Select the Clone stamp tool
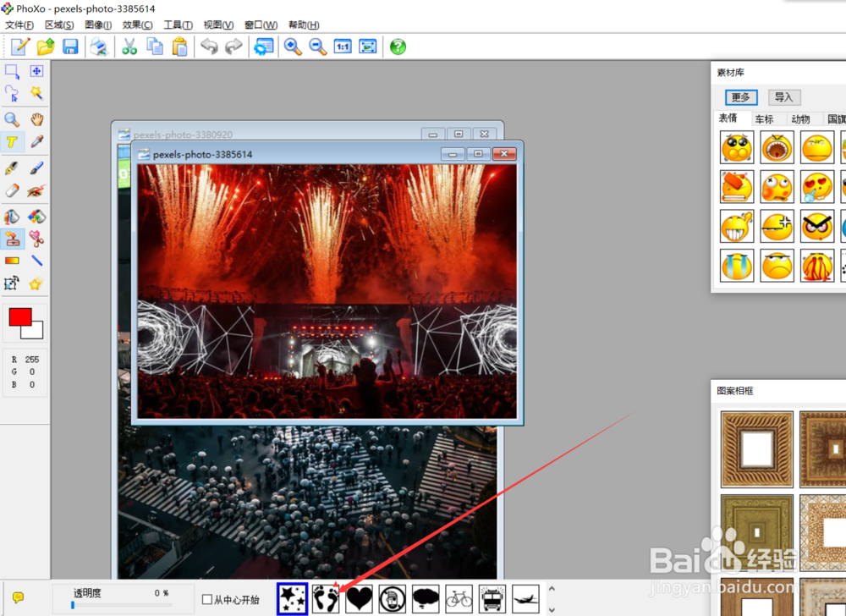The image size is (846, 616). (12, 239)
